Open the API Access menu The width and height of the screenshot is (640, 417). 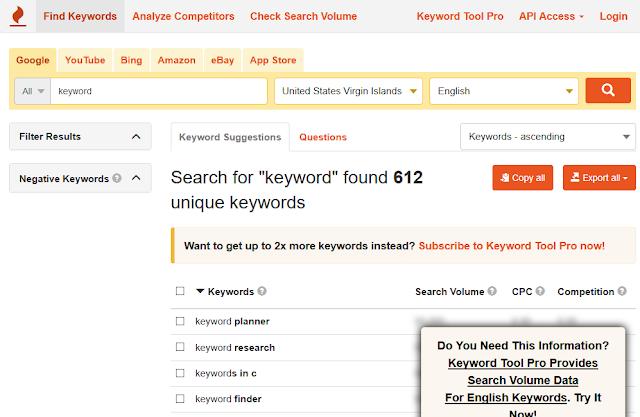(551, 16)
